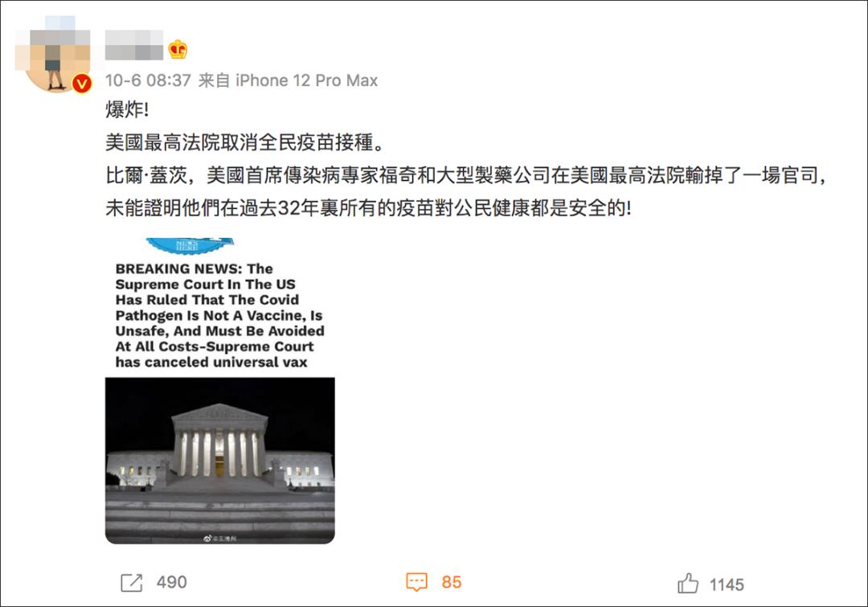Image resolution: width=868 pixels, height=607 pixels.
Task: Click the blue NEWS badge in image
Action: 190,245
